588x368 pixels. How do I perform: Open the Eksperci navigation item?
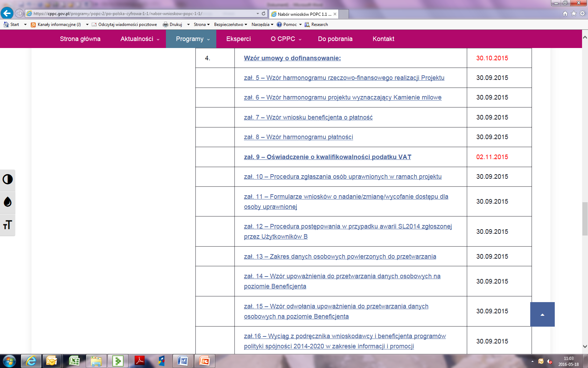[x=238, y=39]
